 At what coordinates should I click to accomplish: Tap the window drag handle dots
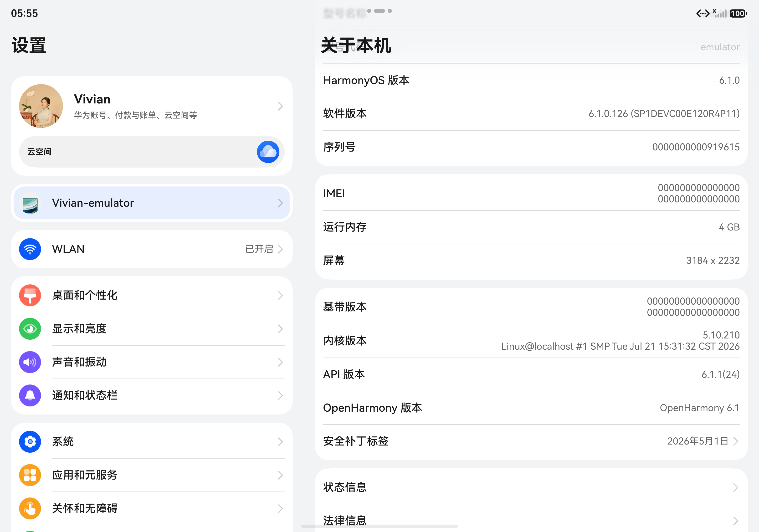[x=379, y=11]
